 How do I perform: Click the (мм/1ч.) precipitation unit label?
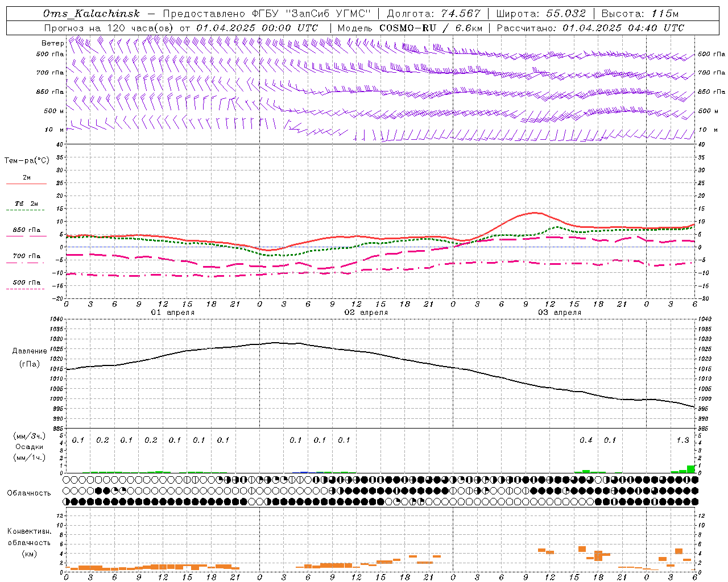[x=30, y=458]
